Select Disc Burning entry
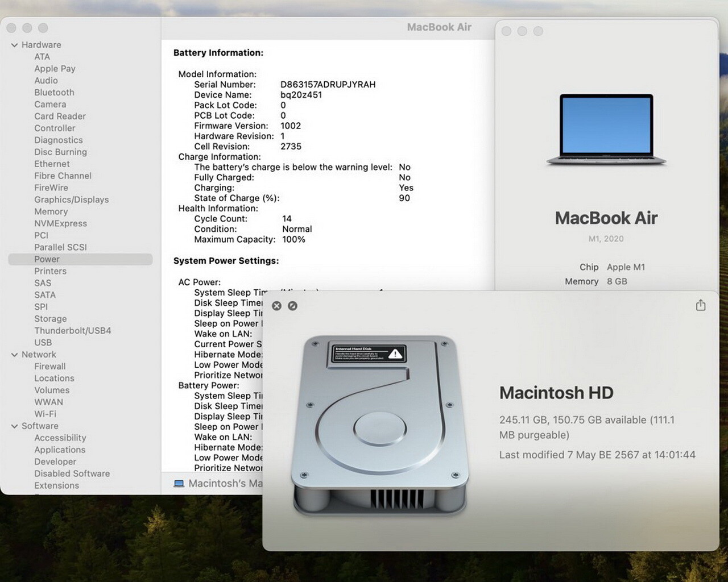 (60, 152)
